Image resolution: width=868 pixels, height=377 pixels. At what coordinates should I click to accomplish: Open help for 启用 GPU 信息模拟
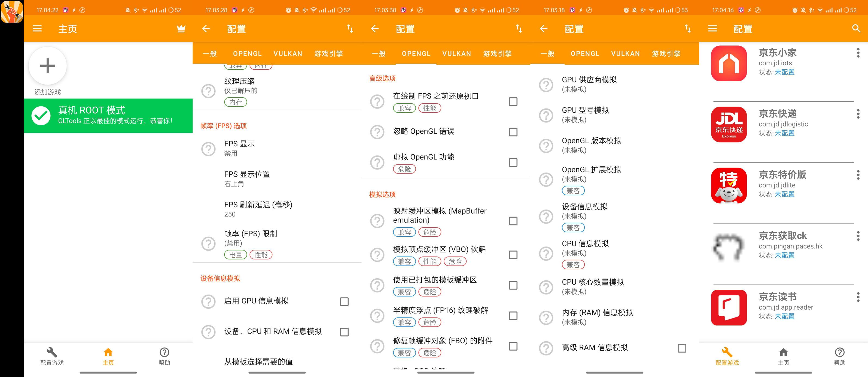point(208,302)
